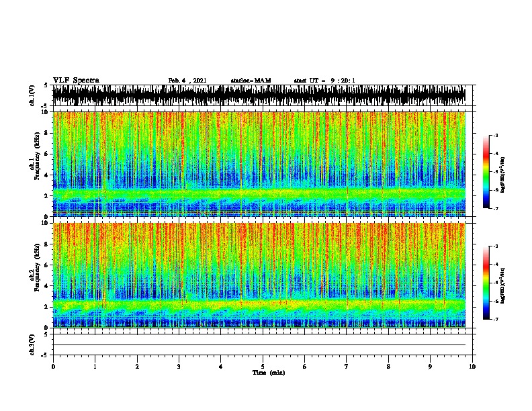Screen dimensions: 532x411
Task: Click the "station=MAM" label
Action: [x=251, y=81]
